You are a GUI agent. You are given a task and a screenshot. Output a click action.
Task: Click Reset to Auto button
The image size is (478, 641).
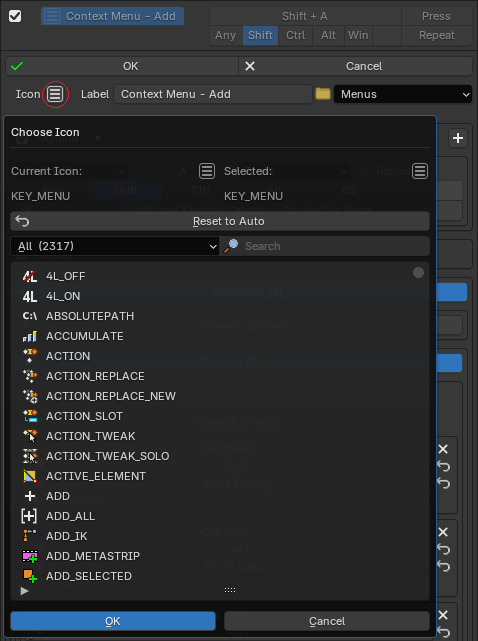220,221
